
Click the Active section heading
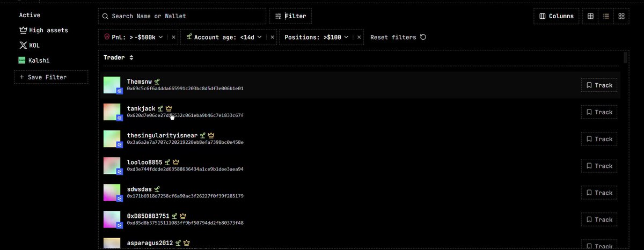[30, 15]
